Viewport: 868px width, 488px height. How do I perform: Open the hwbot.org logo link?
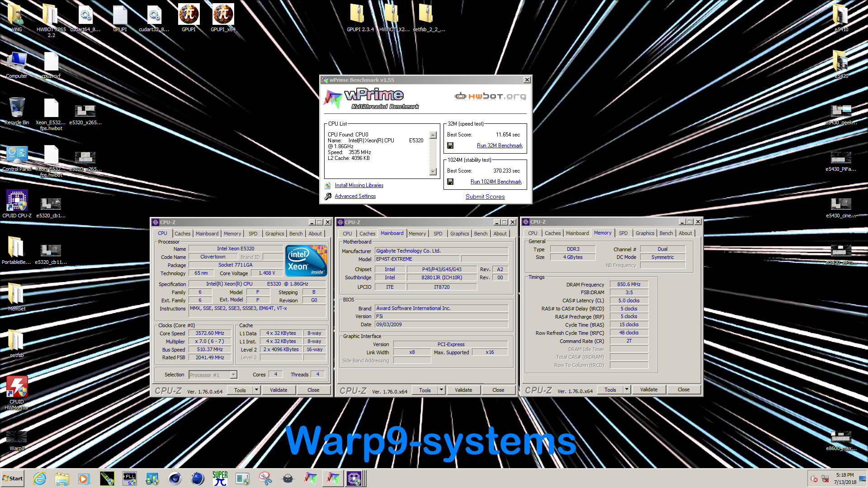click(x=491, y=96)
